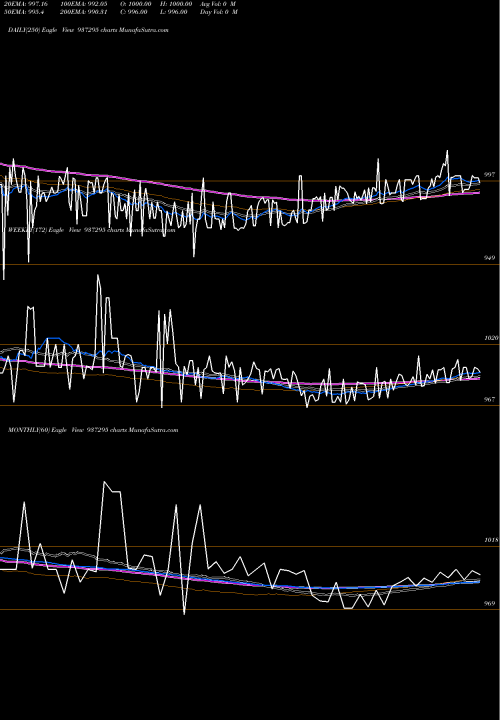Click the 969 price label on monthly chart
The image size is (500, 720).
coord(489,603)
